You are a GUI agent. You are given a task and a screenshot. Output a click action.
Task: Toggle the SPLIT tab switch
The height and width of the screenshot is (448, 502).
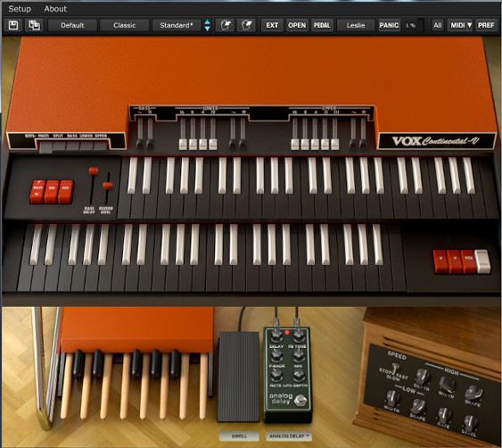point(59,146)
